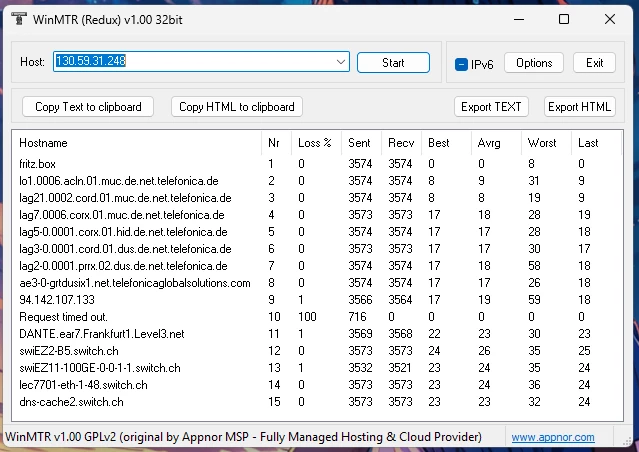The height and width of the screenshot is (452, 639).
Task: Open the www.appnor.com link
Action: click(553, 437)
